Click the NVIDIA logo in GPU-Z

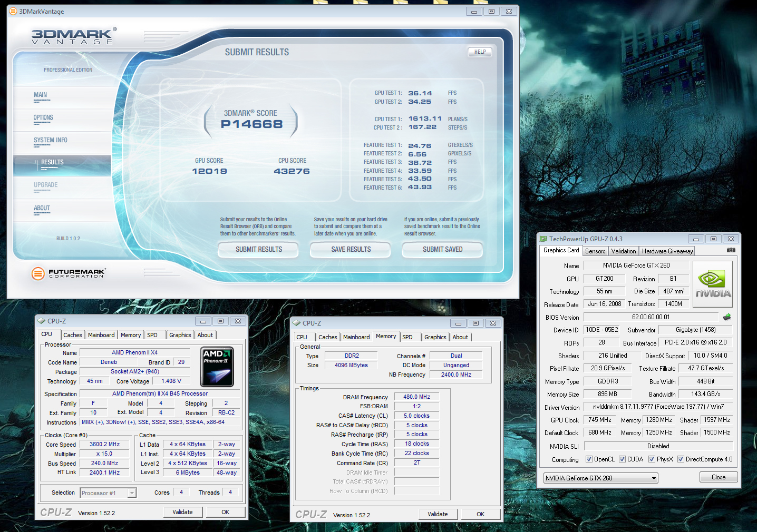[712, 284]
